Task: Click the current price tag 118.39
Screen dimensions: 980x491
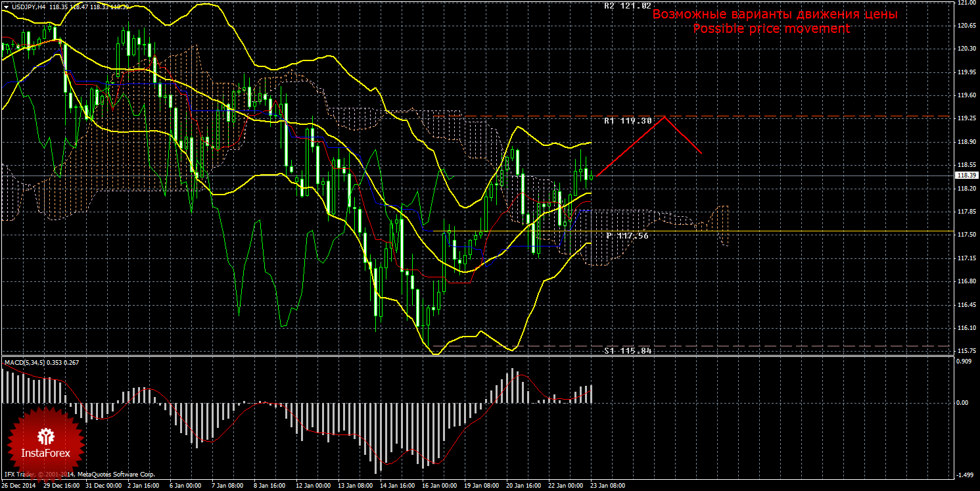Action: point(966,175)
